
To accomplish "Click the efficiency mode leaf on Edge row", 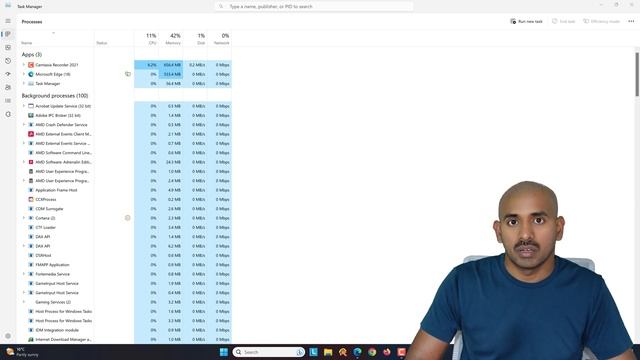I will coord(128,74).
